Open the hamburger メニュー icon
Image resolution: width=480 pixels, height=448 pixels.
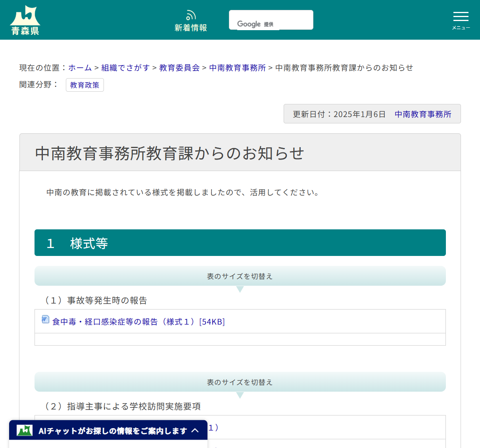pyautogui.click(x=461, y=17)
